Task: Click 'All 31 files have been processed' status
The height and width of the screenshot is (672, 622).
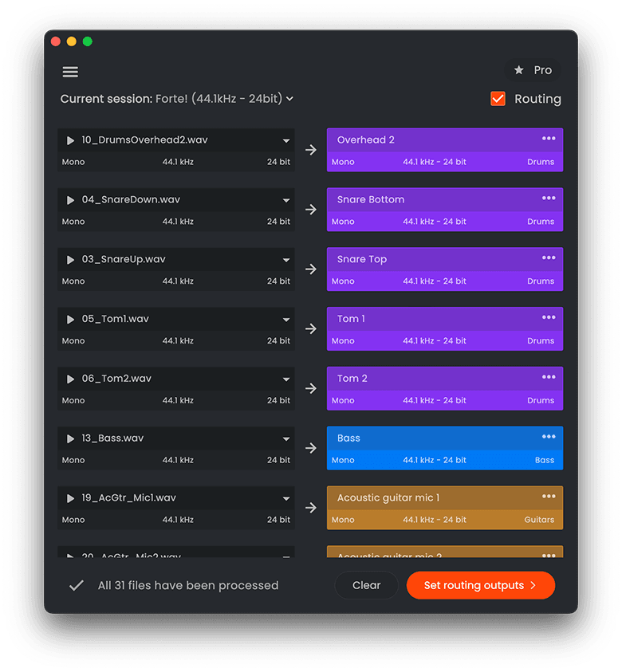Action: (188, 585)
